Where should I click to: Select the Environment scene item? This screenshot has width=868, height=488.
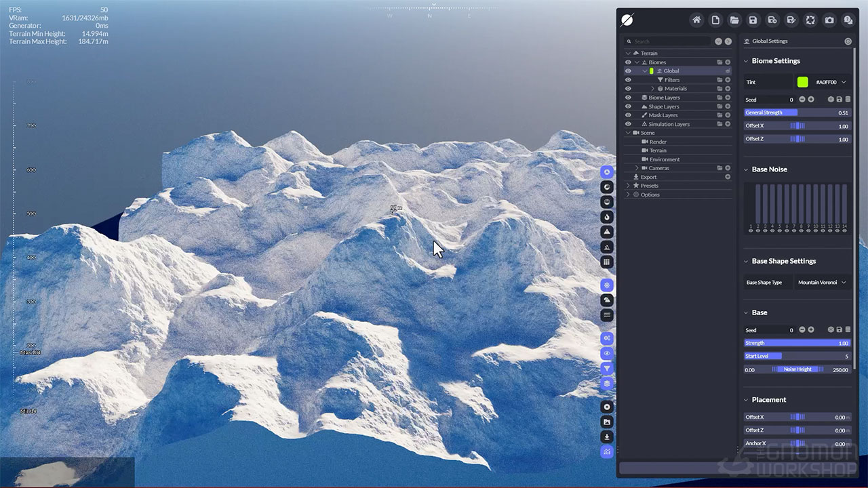click(x=664, y=159)
